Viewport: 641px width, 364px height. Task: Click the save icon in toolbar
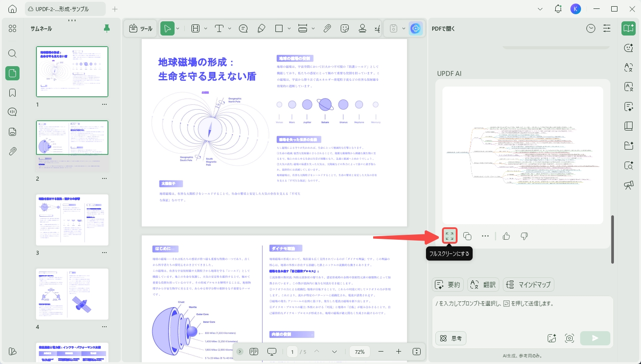click(x=393, y=28)
